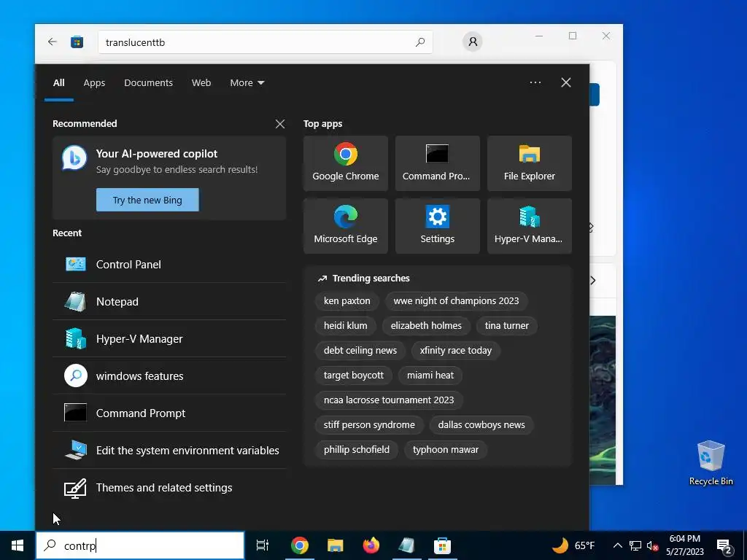Open 'Themes and related settings' entry

pyautogui.click(x=169, y=487)
